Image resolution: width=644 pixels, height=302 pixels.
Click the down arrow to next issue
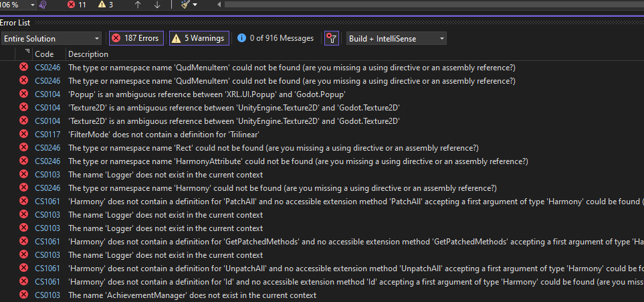pos(157,5)
